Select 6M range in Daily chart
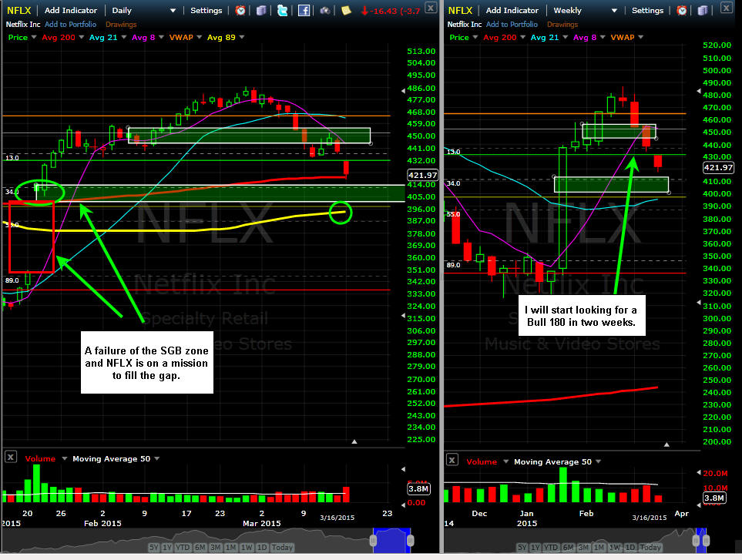This screenshot has width=742, height=560. tap(200, 547)
